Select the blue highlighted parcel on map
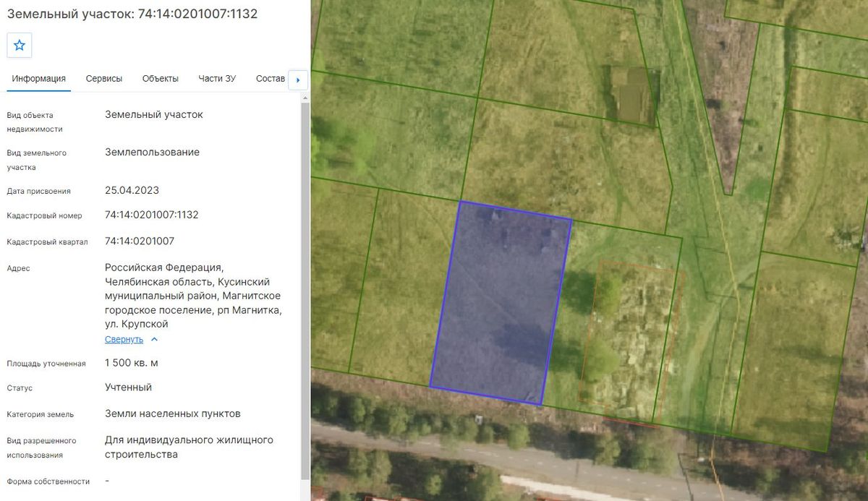This screenshot has height=501, width=868. tap(501, 304)
